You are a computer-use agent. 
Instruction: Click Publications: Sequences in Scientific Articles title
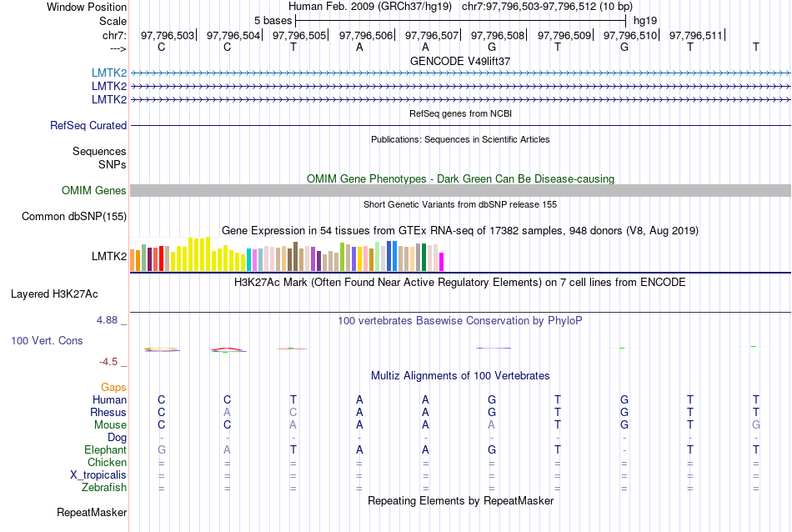[x=460, y=139]
